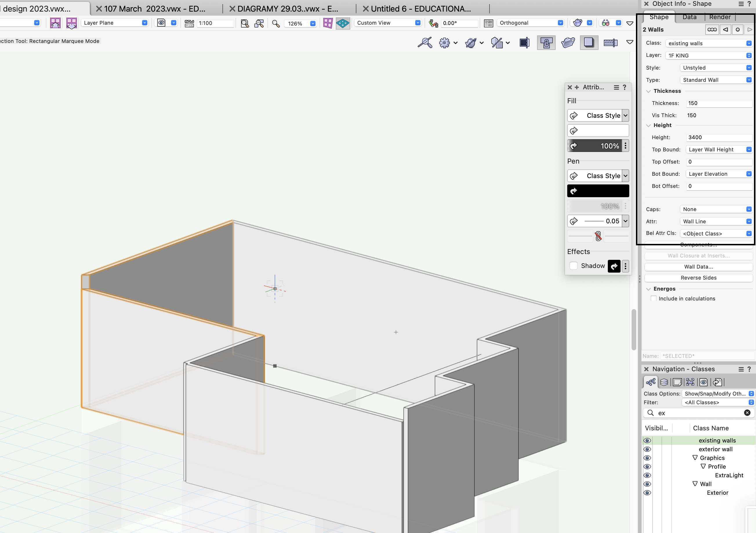Open the snapping settings gear icon
The width and height of the screenshot is (756, 533).
444,42
